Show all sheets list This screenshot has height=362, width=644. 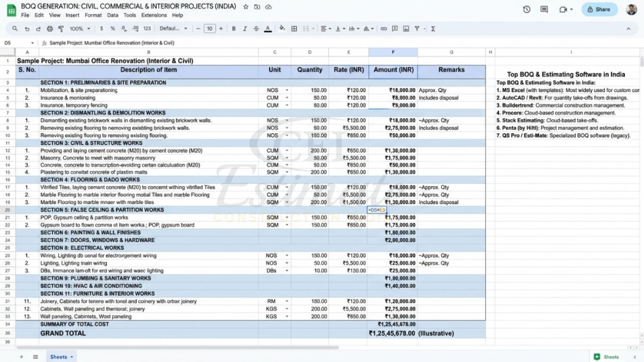point(35,357)
